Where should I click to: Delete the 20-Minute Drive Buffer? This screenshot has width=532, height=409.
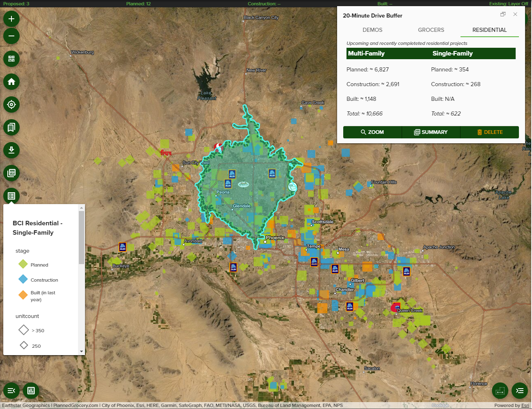[x=490, y=132]
